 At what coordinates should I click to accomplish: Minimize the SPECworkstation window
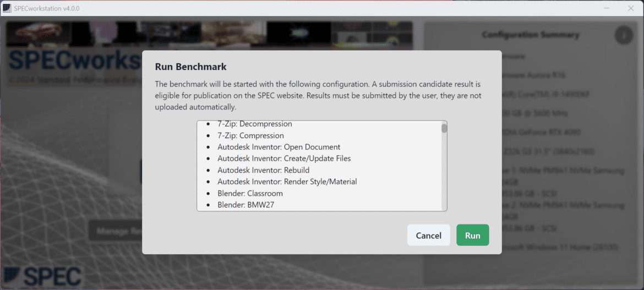click(606, 8)
